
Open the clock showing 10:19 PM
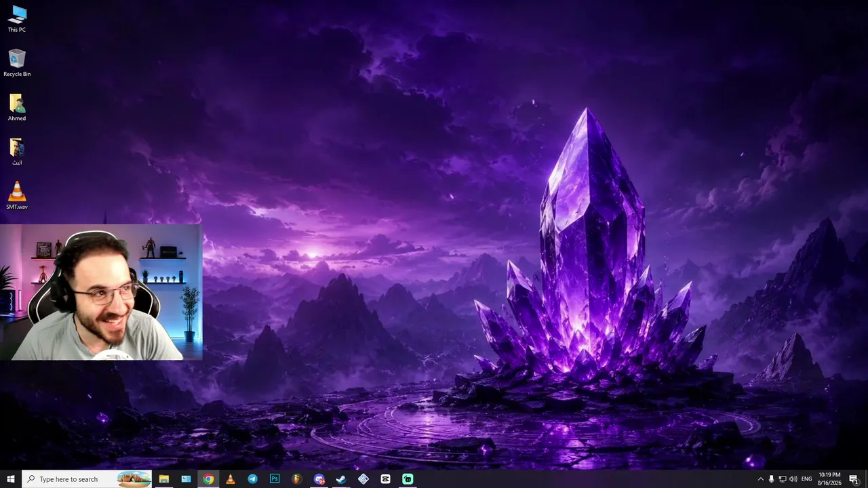tap(829, 479)
